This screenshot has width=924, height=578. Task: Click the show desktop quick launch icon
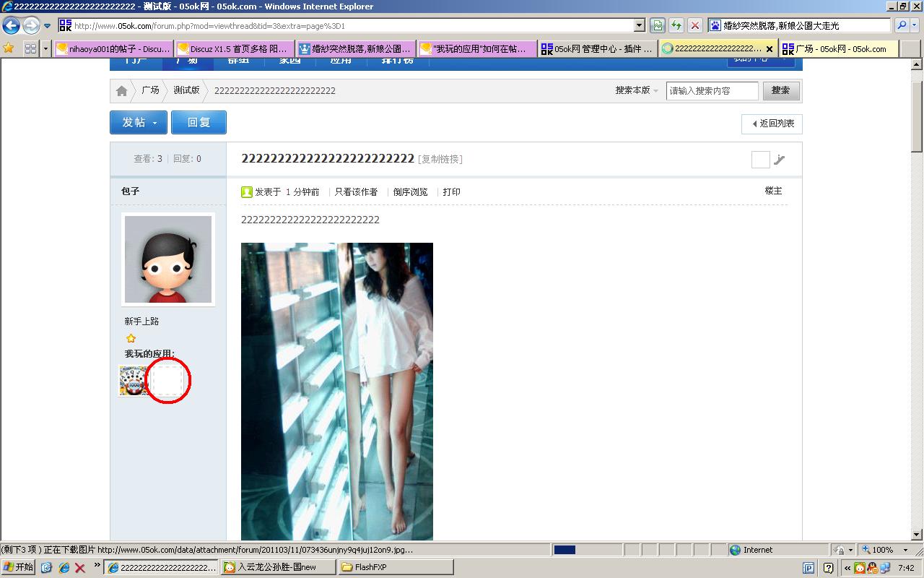click(47, 568)
